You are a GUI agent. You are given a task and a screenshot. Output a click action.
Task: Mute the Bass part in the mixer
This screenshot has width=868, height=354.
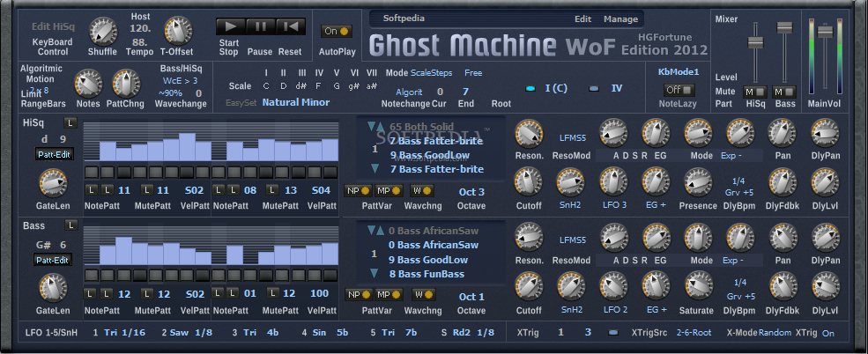[784, 92]
